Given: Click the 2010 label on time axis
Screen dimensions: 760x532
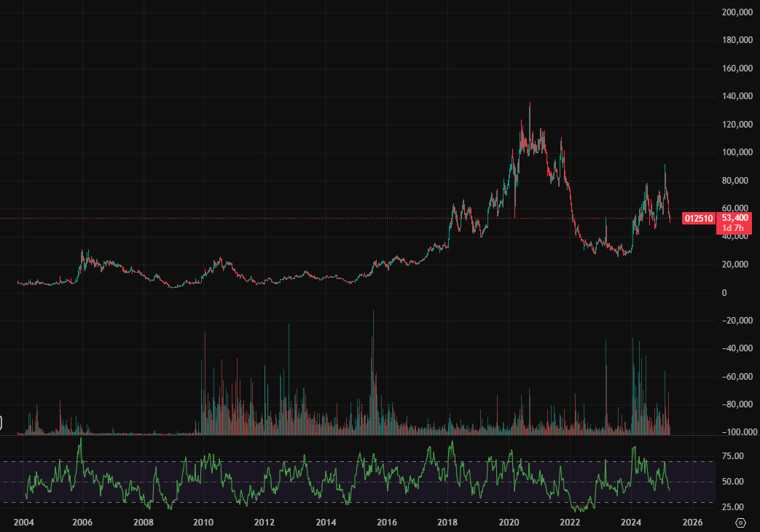Looking at the screenshot, I should coord(203,523).
